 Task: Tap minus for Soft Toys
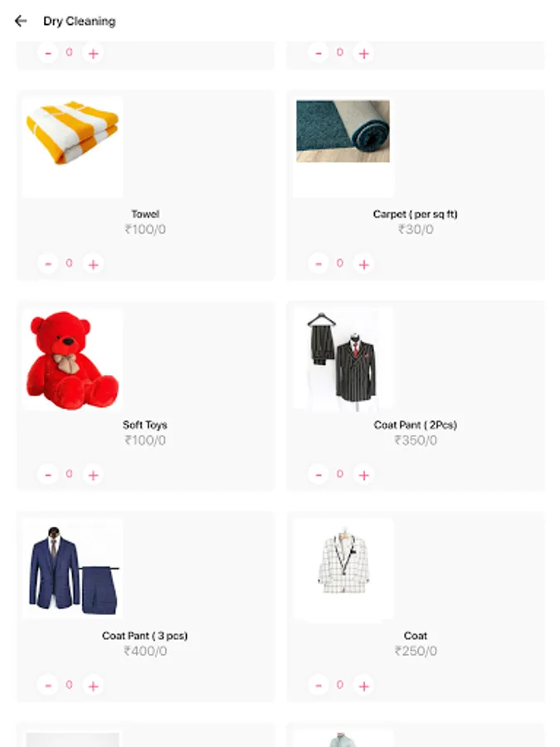pos(47,475)
